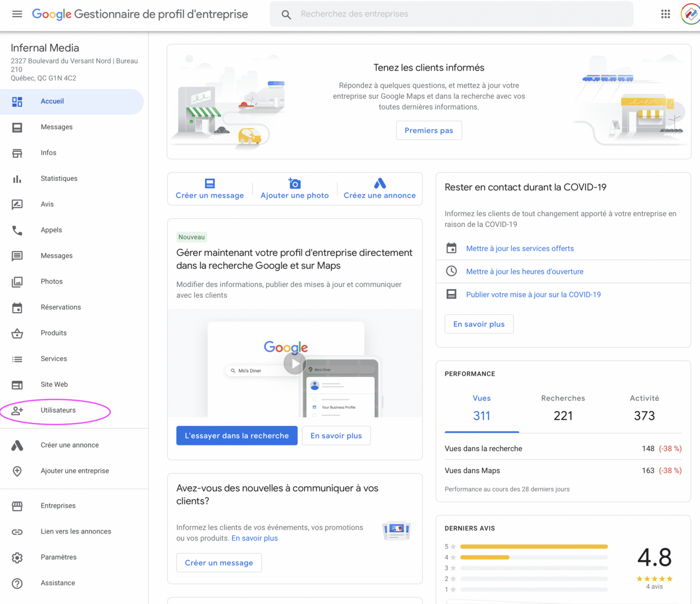Click the Assistance help icon
The height and width of the screenshot is (604, 700).
(x=17, y=583)
